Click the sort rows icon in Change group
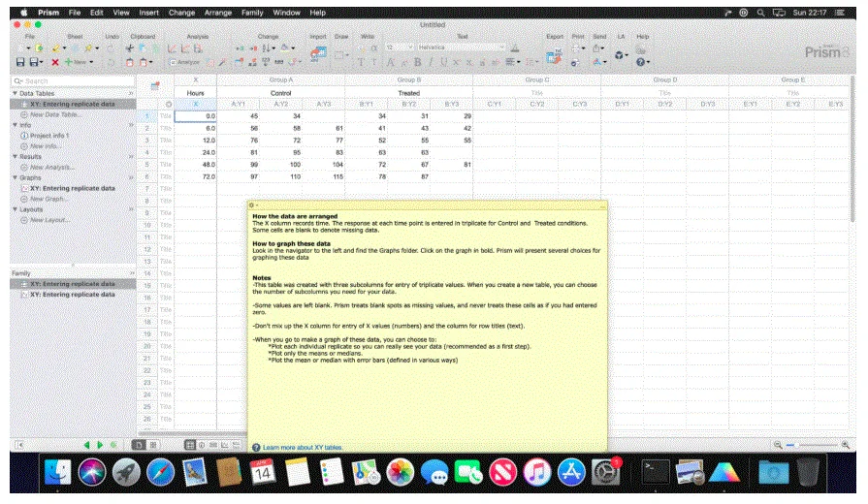The image size is (868, 504). [267, 48]
